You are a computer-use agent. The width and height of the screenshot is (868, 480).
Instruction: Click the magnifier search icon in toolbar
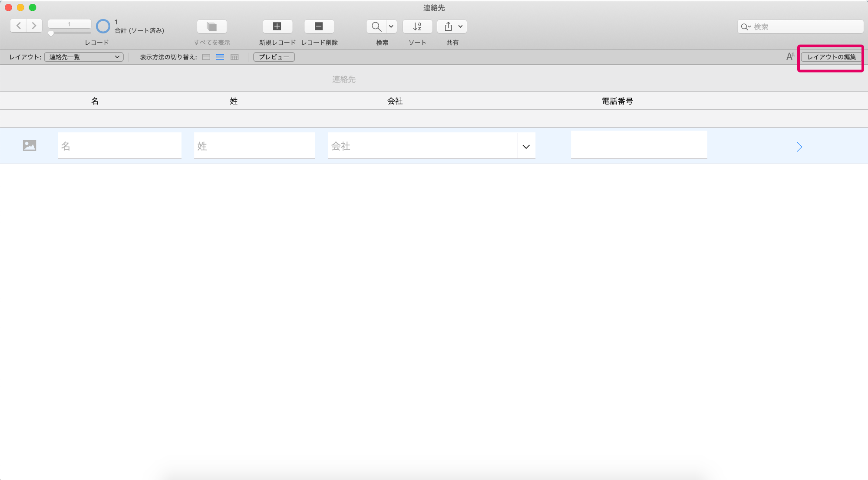pyautogui.click(x=376, y=26)
